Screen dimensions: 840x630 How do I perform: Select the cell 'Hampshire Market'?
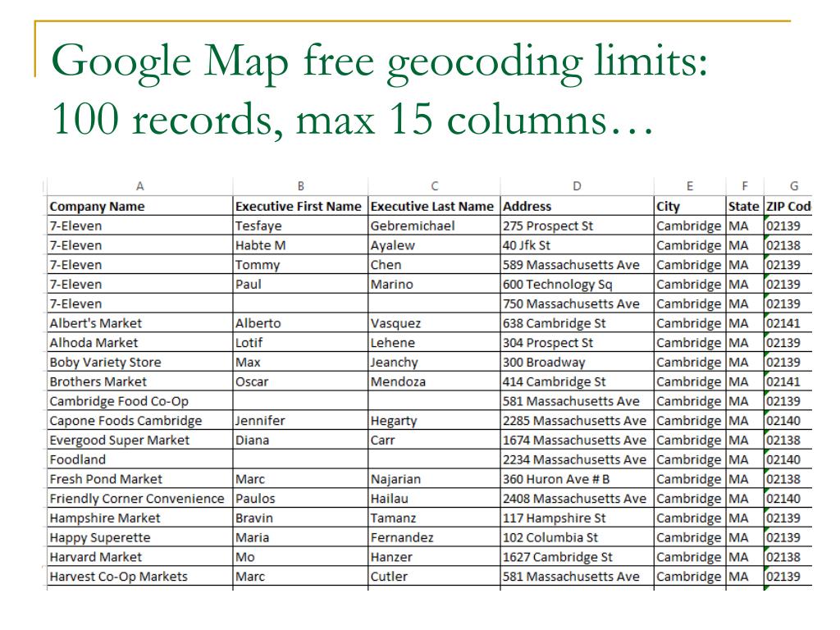[x=139, y=518]
